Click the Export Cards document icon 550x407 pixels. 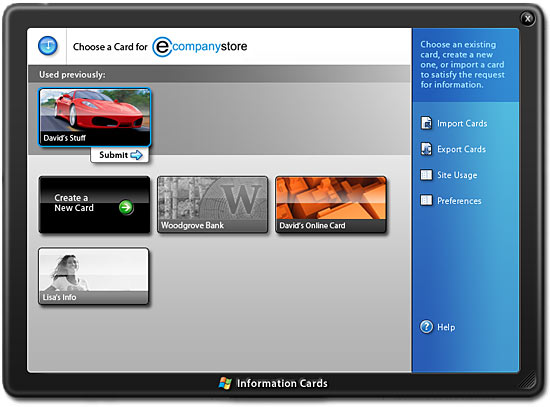pos(426,149)
